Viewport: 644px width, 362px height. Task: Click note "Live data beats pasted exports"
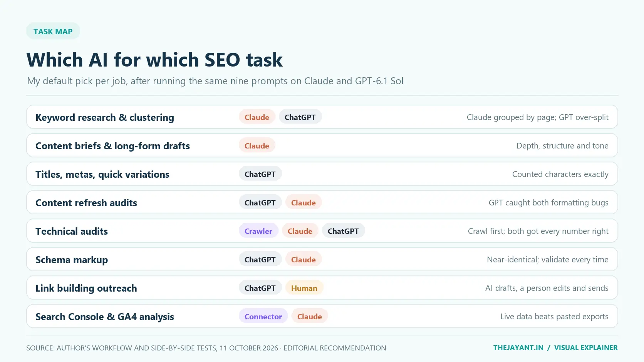click(x=554, y=317)
